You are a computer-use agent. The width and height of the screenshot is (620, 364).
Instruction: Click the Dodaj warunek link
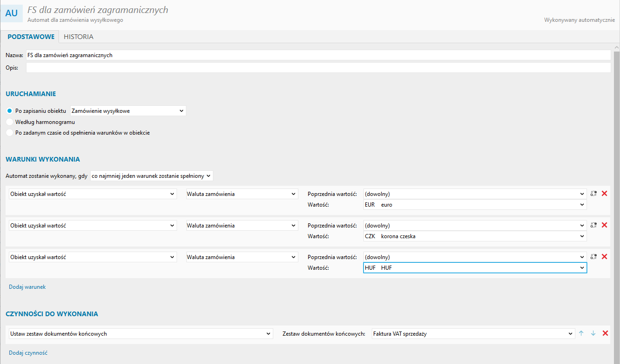coord(27,287)
